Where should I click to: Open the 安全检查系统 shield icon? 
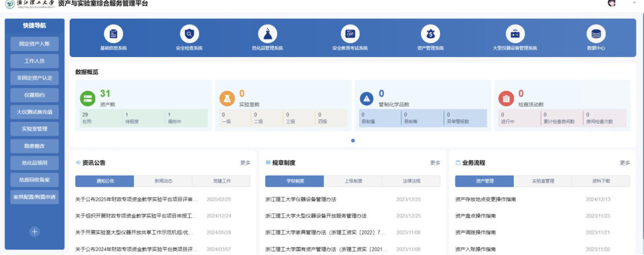[x=190, y=34]
